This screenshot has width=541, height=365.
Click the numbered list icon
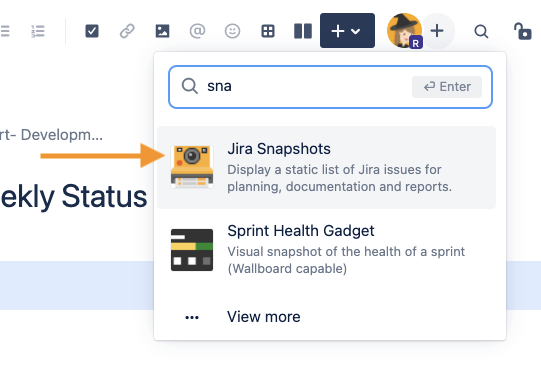38,31
